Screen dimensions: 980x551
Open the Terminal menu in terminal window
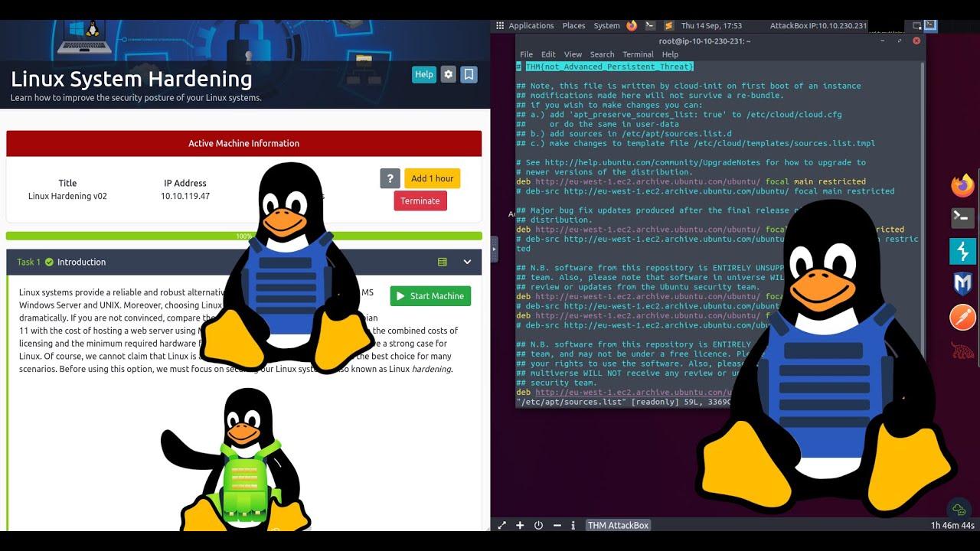point(638,54)
